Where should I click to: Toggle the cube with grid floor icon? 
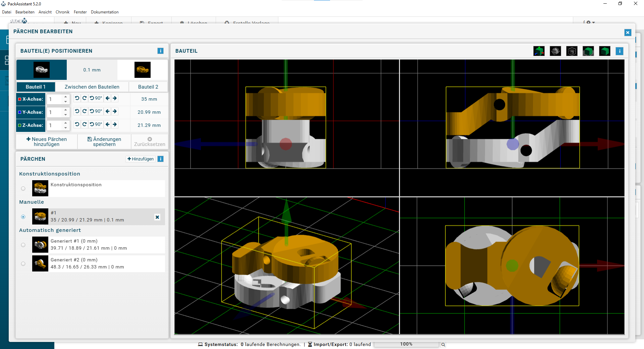pyautogui.click(x=588, y=51)
